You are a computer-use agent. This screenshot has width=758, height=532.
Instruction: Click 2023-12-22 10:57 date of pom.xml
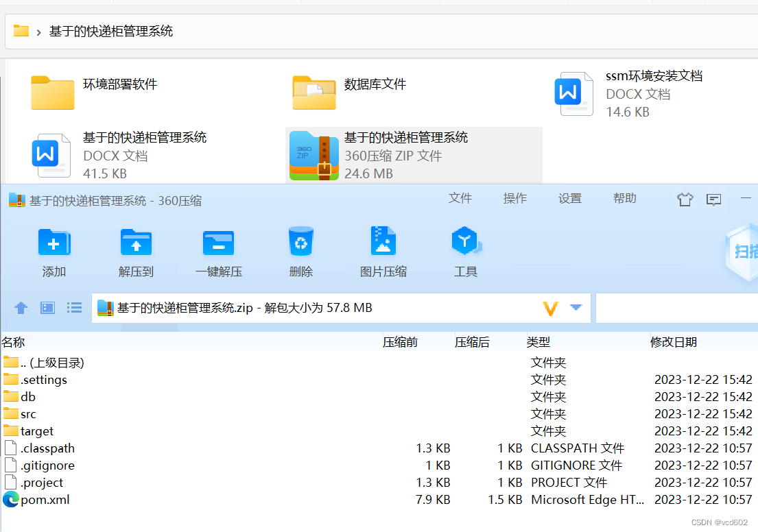pyautogui.click(x=703, y=500)
